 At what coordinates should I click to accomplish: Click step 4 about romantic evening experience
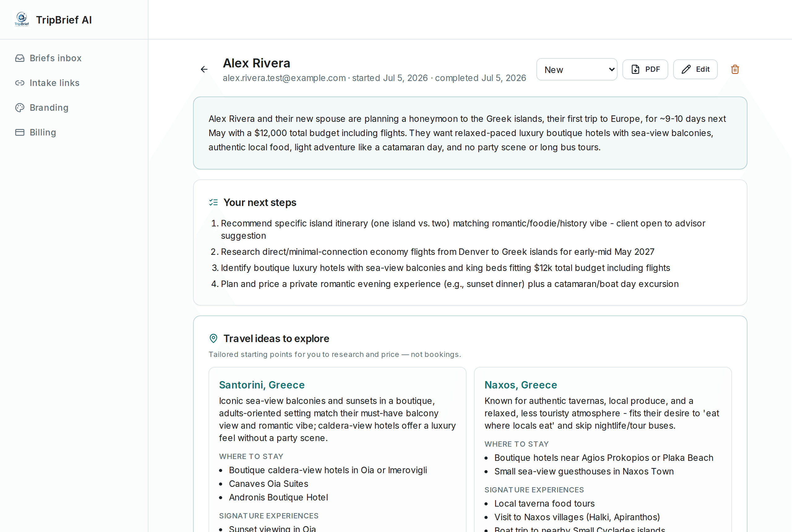450,284
